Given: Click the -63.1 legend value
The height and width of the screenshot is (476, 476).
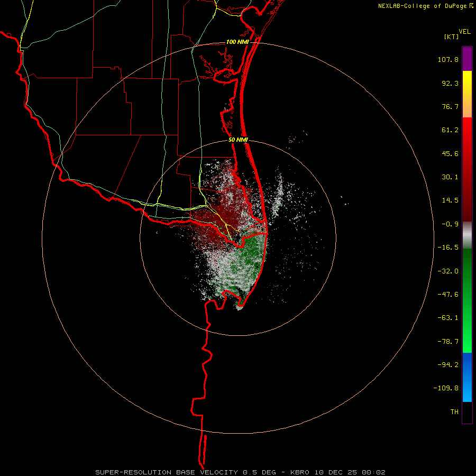Looking at the screenshot, I should click(x=448, y=318).
